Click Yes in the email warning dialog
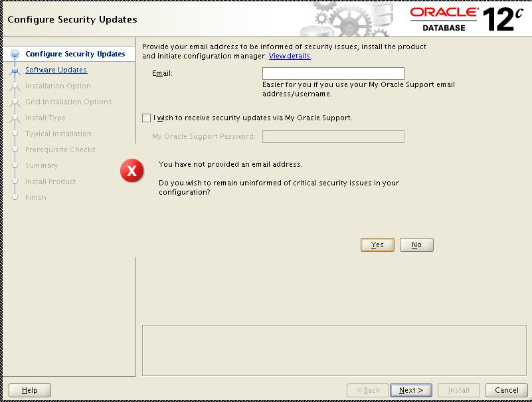Image resolution: width=532 pixels, height=402 pixels. [377, 245]
